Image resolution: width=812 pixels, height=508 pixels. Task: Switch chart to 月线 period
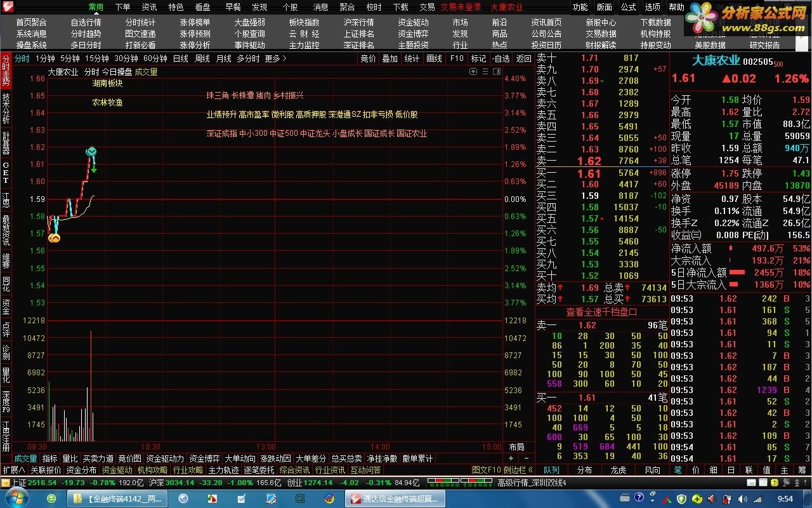(x=224, y=58)
